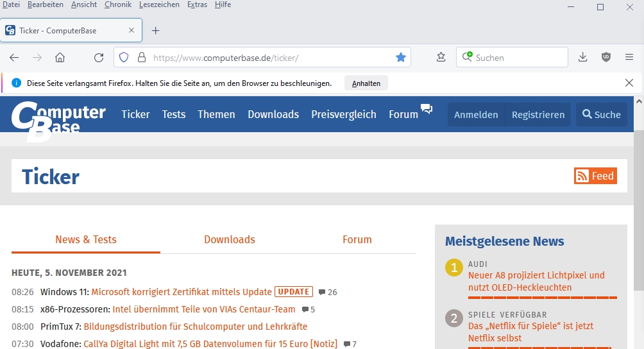644x349 pixels.
Task: Open Forum in the site navigation
Action: (403, 114)
